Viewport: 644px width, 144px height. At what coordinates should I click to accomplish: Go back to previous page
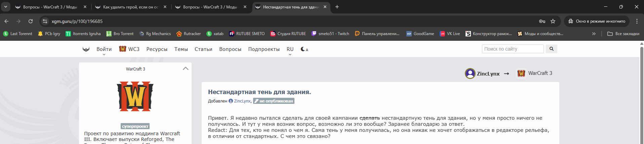point(6,21)
